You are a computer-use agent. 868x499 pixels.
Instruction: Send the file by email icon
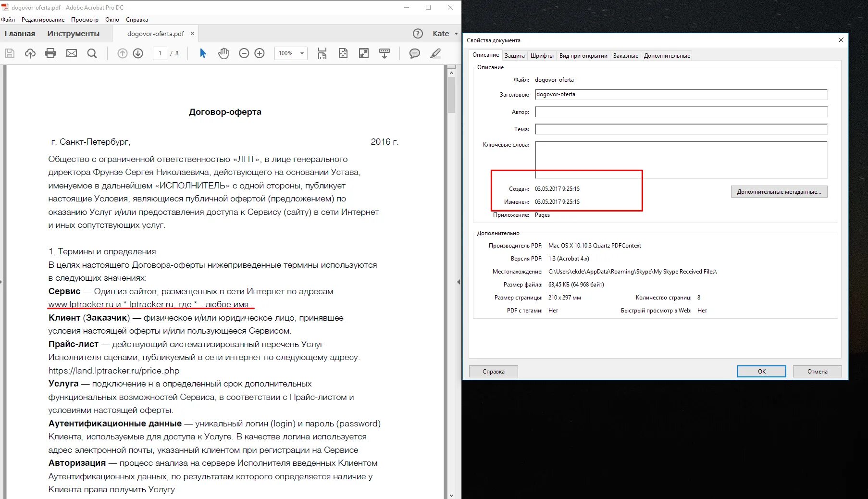pos(72,53)
